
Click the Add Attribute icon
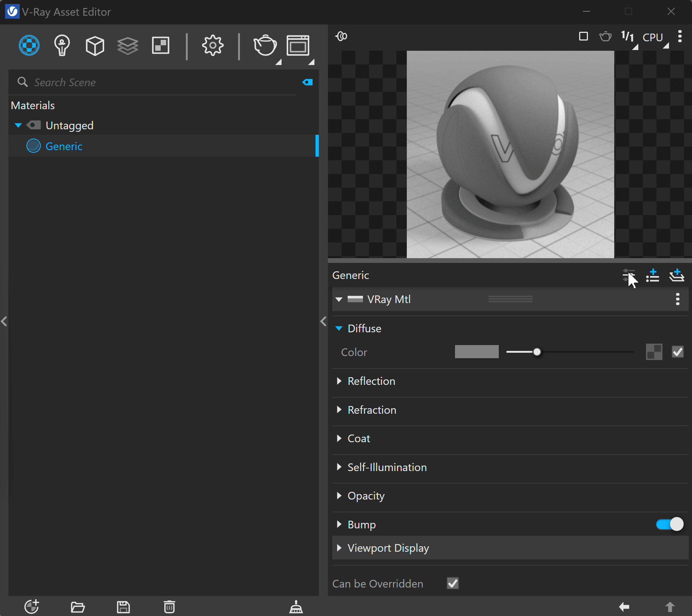tap(653, 276)
